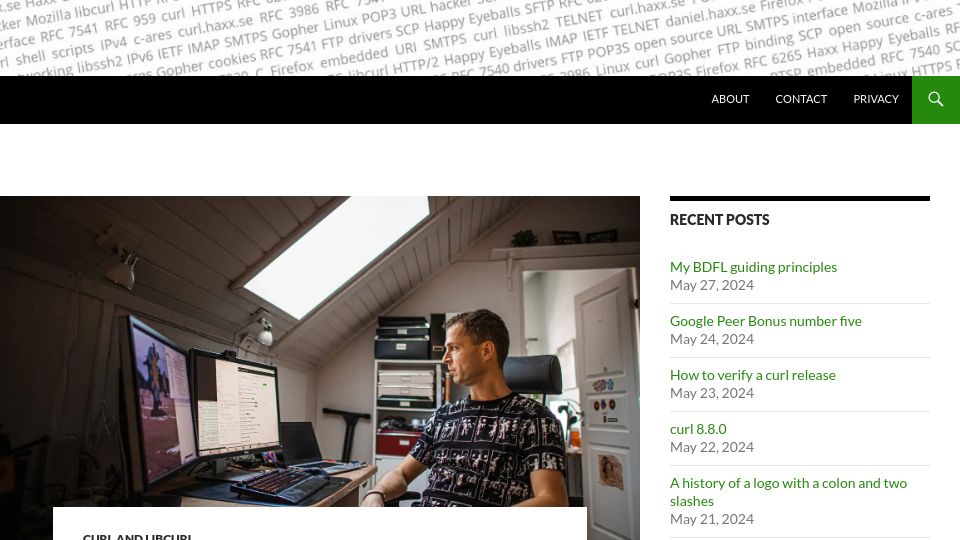The width and height of the screenshot is (960, 540).
Task: Click the date 'May 21, 2024'
Action: pyautogui.click(x=711, y=519)
